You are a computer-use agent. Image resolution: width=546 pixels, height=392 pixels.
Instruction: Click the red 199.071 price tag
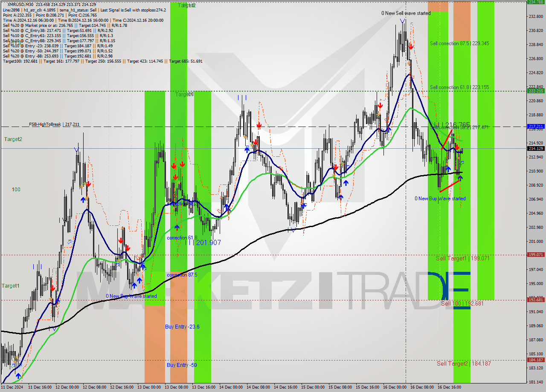pos(536,254)
